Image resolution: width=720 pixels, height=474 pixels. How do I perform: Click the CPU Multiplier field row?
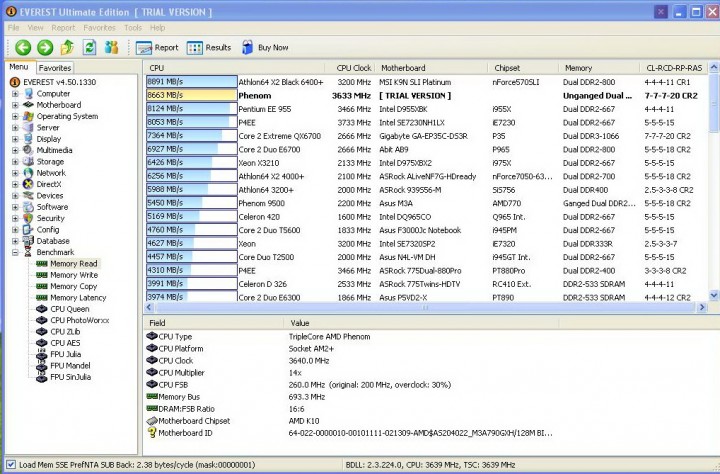(x=351, y=372)
